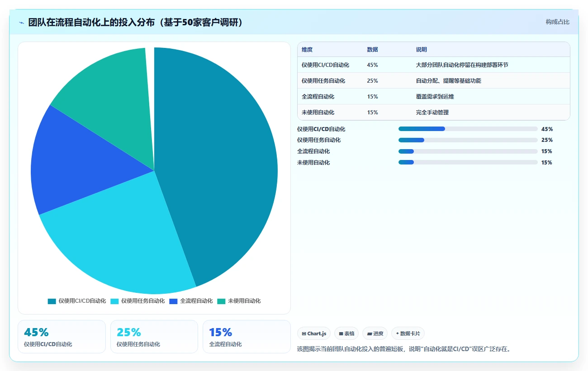Viewport: 588px width, 371px height.
Task: Click legend text 未使用自动化
Action: [x=244, y=301]
